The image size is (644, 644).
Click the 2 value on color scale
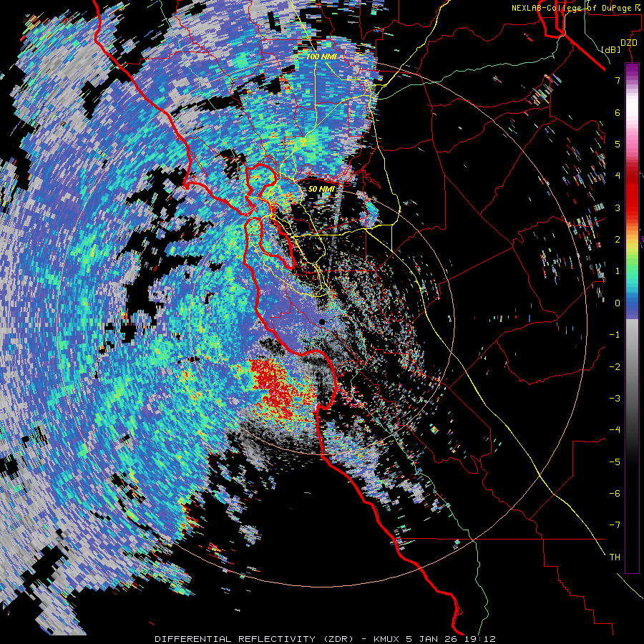(x=618, y=240)
